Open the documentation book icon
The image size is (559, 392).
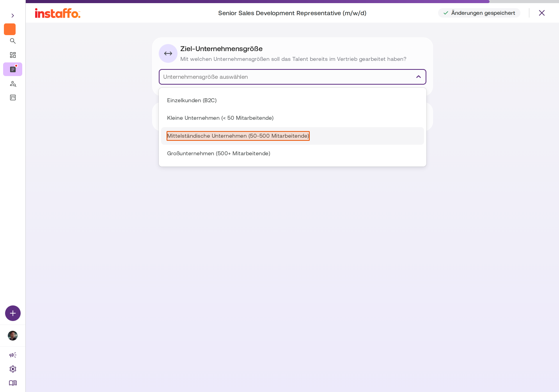click(x=13, y=383)
